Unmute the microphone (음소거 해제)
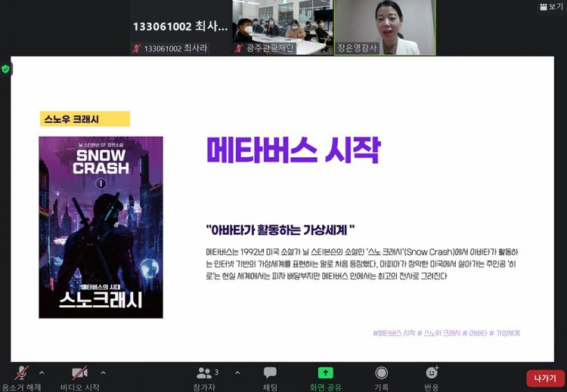 [22, 374]
